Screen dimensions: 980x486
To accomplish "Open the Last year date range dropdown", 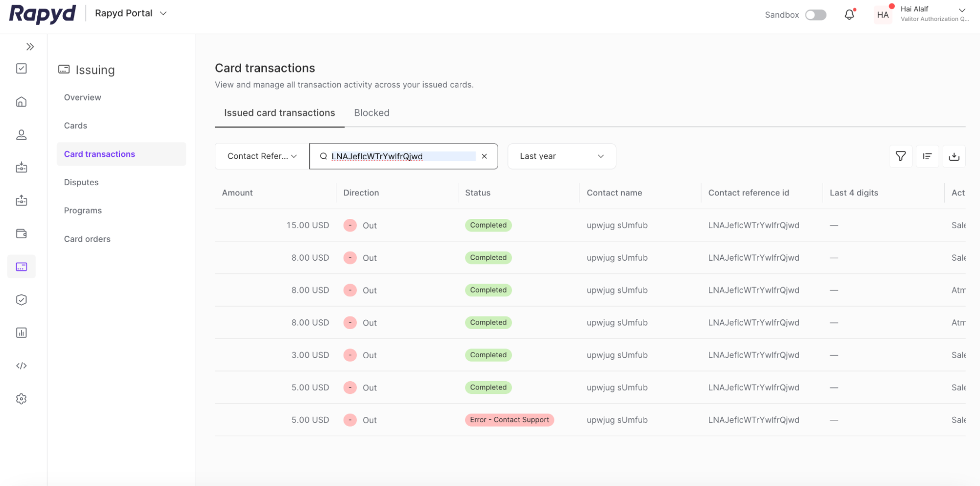I will click(561, 156).
